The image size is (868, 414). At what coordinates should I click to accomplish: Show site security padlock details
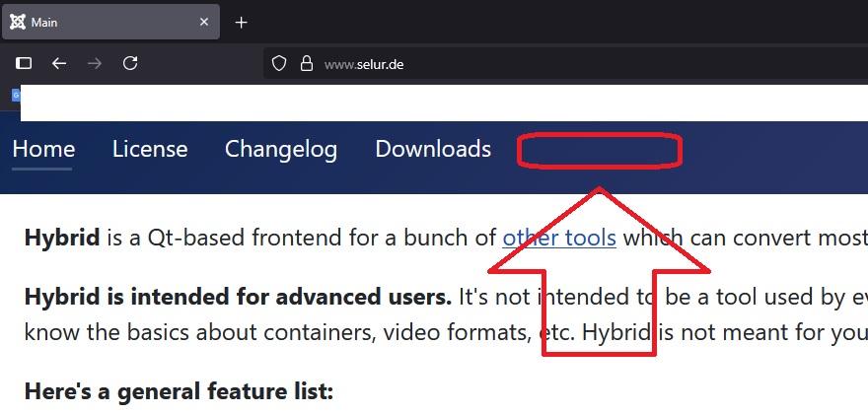tap(306, 64)
